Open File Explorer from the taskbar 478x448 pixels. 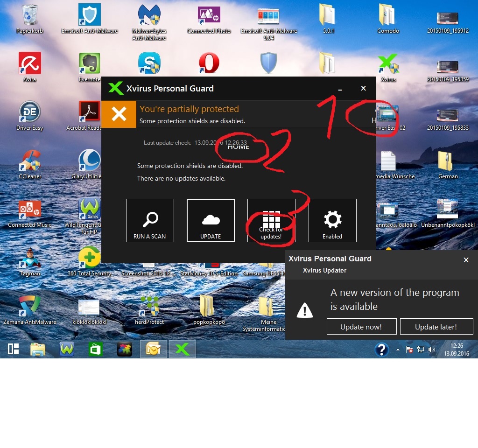38,349
